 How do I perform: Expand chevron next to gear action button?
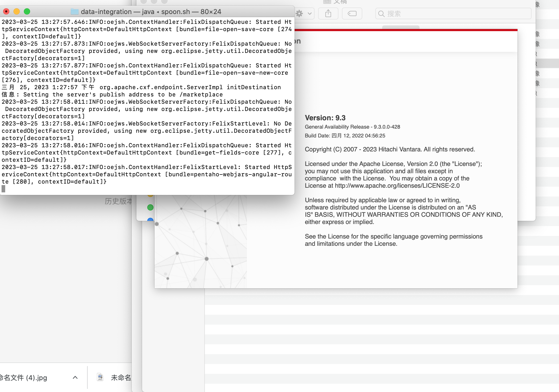coord(310,13)
